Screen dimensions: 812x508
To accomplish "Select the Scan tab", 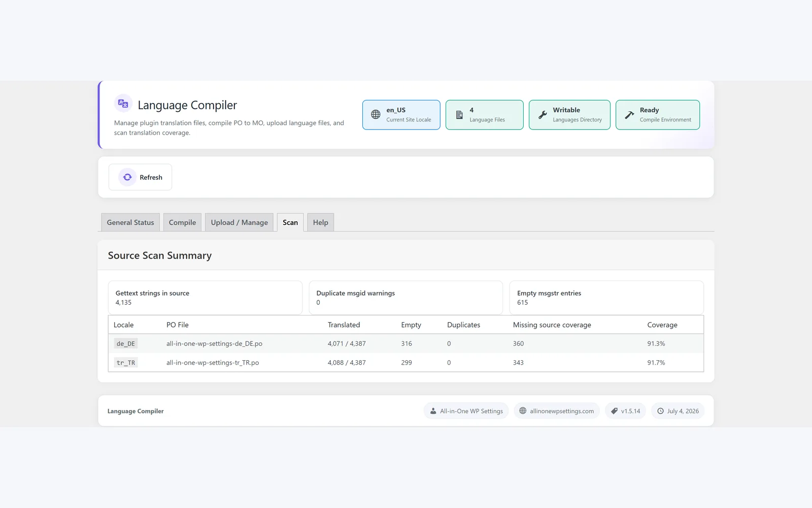I will point(290,223).
